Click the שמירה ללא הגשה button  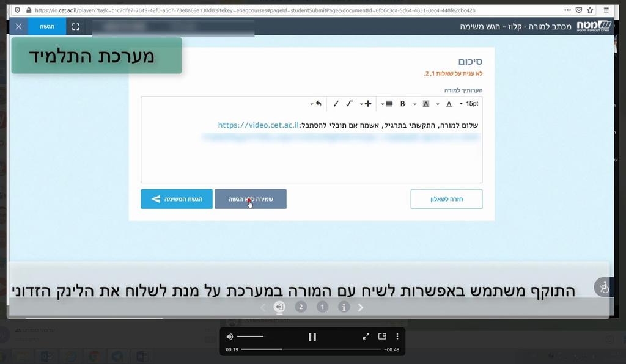click(251, 199)
